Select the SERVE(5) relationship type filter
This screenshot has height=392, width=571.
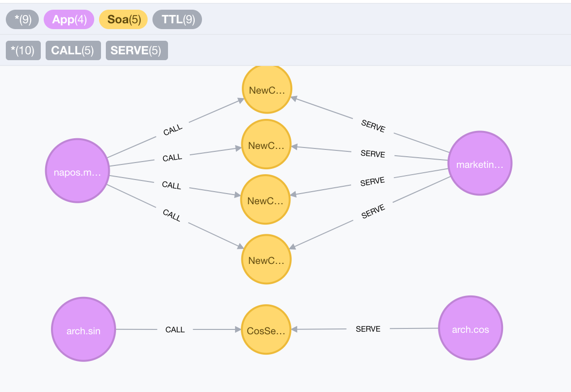pyautogui.click(x=136, y=50)
